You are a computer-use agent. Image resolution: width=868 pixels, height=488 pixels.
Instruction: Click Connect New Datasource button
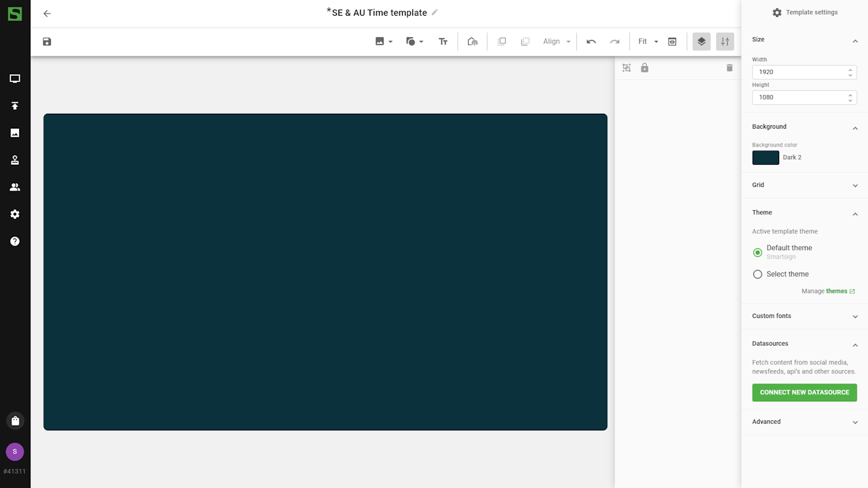[804, 392]
